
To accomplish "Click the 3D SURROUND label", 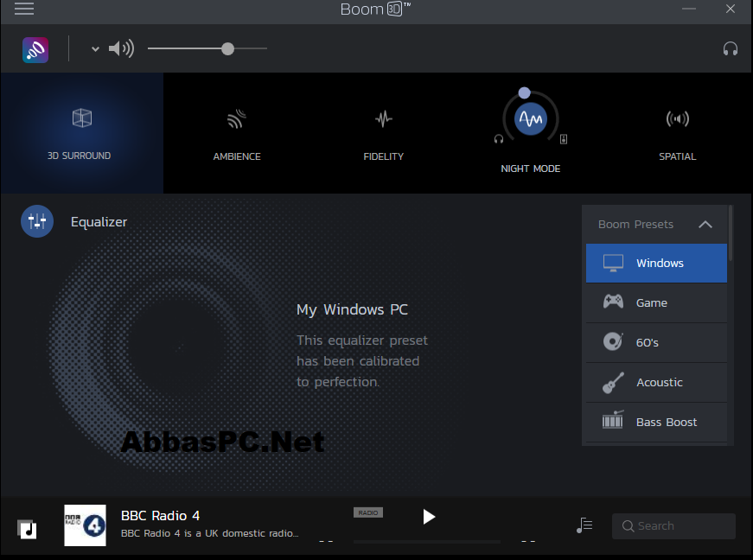I will pos(80,156).
